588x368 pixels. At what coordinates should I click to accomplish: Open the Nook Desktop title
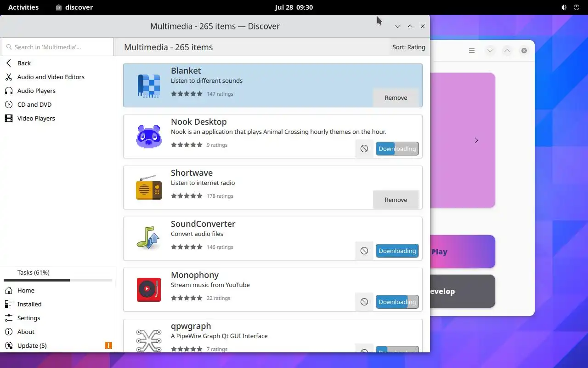click(199, 121)
